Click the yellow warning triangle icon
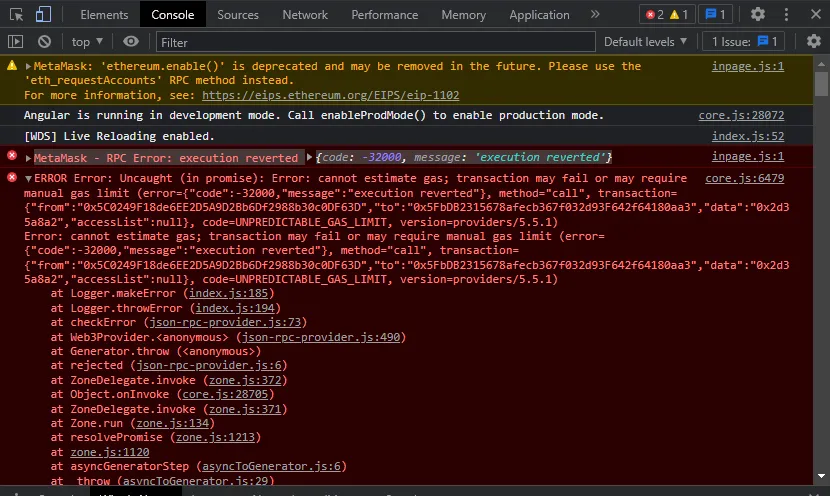 pyautogui.click(x=12, y=65)
